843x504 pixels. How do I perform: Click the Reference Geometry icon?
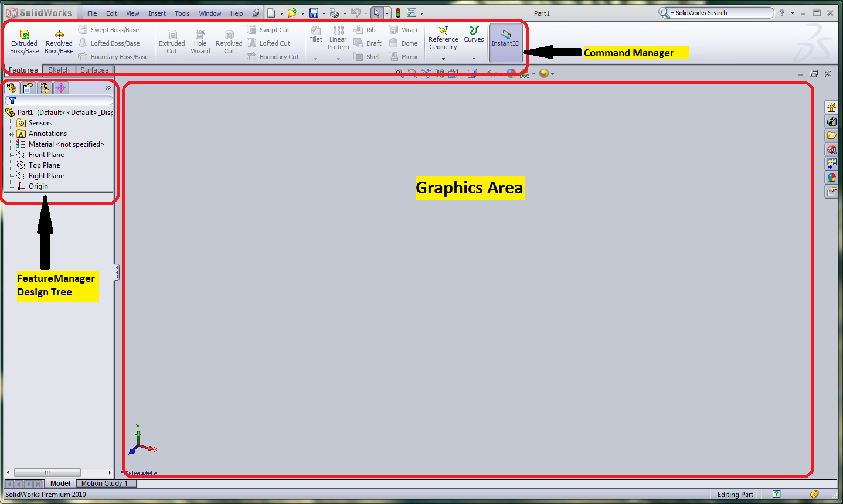[x=443, y=30]
